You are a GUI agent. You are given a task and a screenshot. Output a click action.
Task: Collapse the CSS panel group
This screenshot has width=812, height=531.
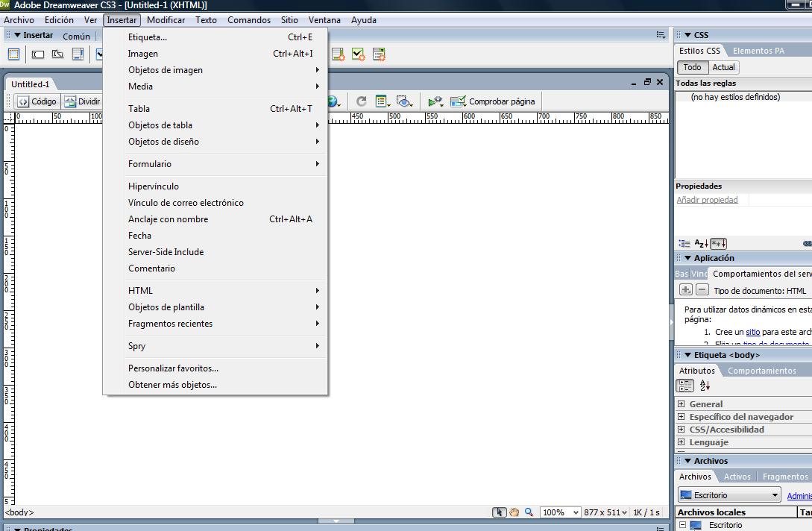click(x=687, y=35)
